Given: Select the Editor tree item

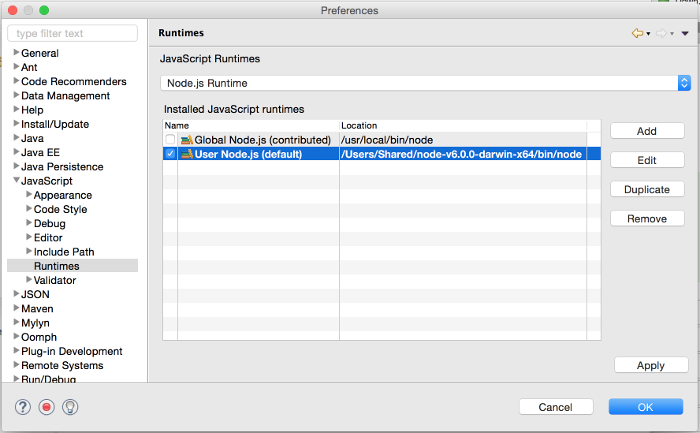Looking at the screenshot, I should [x=48, y=237].
